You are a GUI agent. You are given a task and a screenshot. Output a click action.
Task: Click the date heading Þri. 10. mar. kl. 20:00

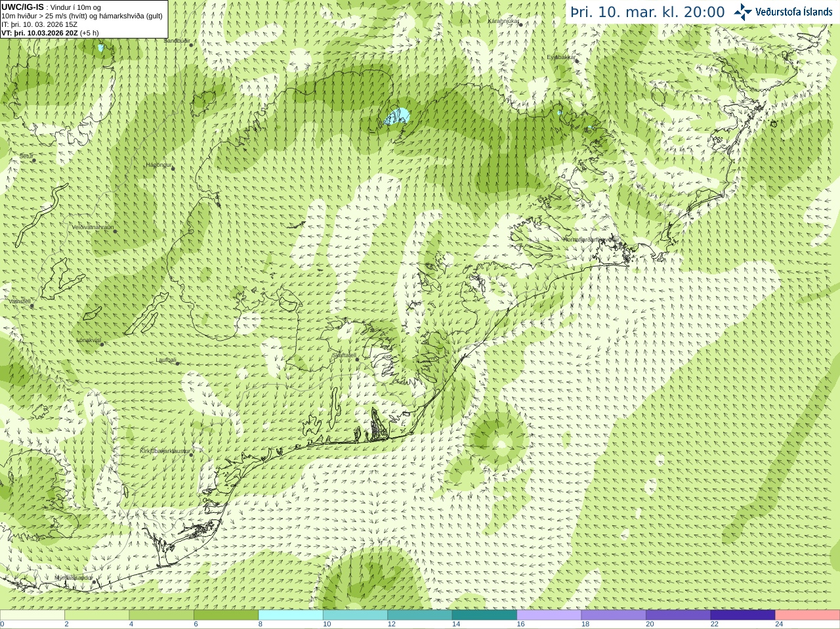(x=648, y=12)
